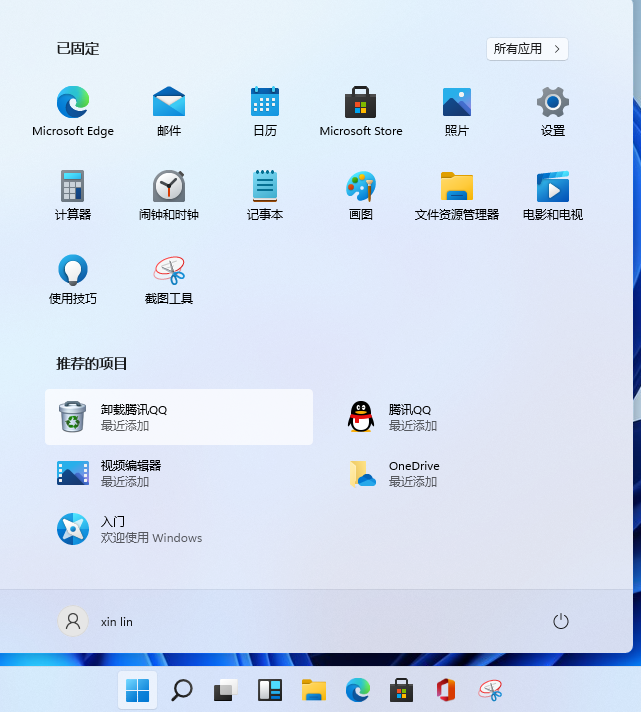Click the xin lin user account button
Screen dimensions: 641x712
click(96, 621)
